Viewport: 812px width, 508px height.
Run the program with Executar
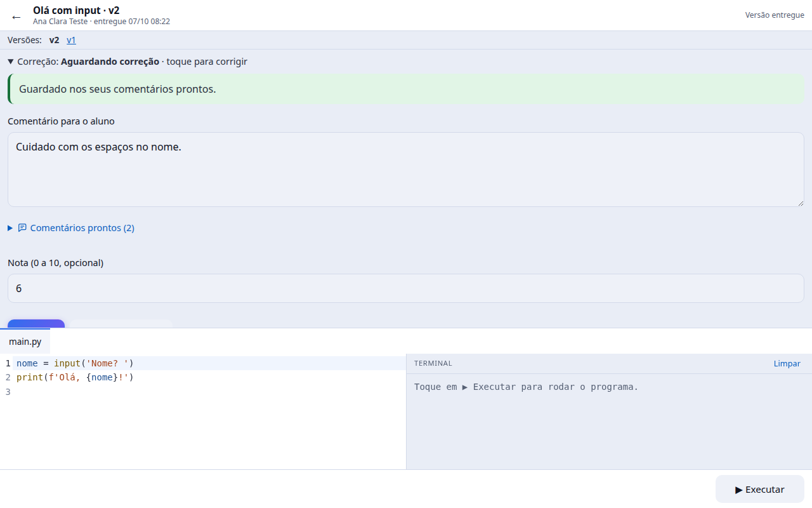(x=759, y=490)
